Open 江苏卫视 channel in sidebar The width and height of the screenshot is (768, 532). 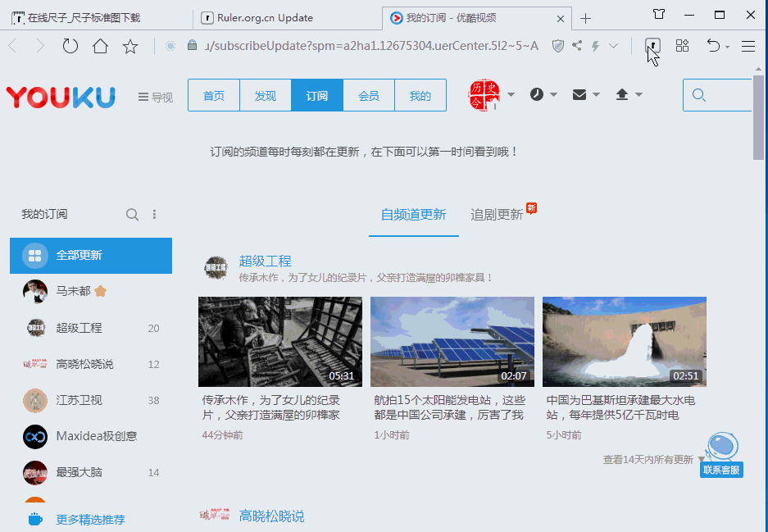[x=91, y=400]
